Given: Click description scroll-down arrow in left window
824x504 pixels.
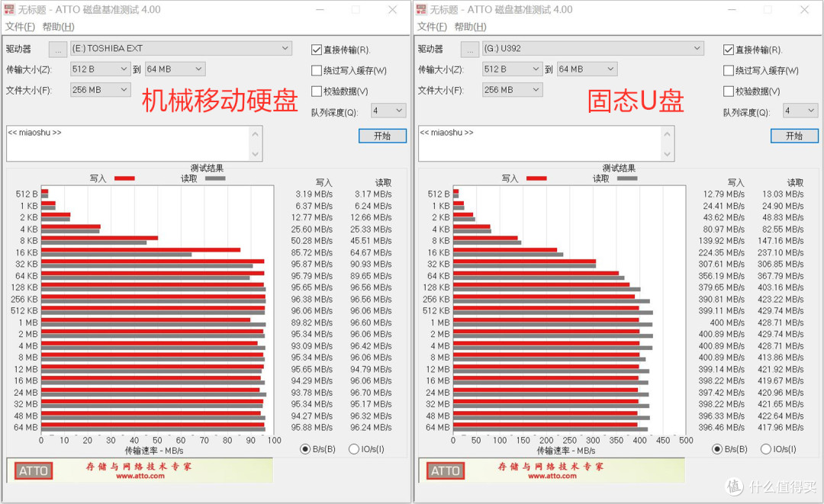Looking at the screenshot, I should (x=256, y=154).
